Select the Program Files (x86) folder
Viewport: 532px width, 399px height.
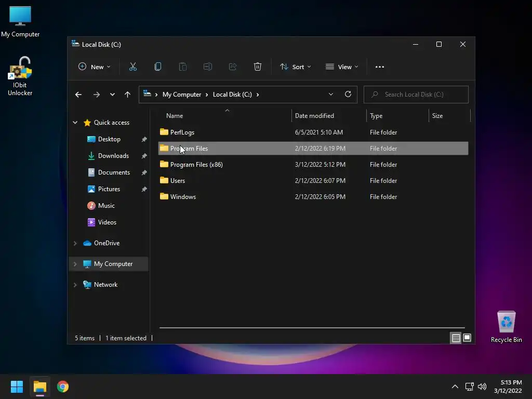pyautogui.click(x=313, y=165)
